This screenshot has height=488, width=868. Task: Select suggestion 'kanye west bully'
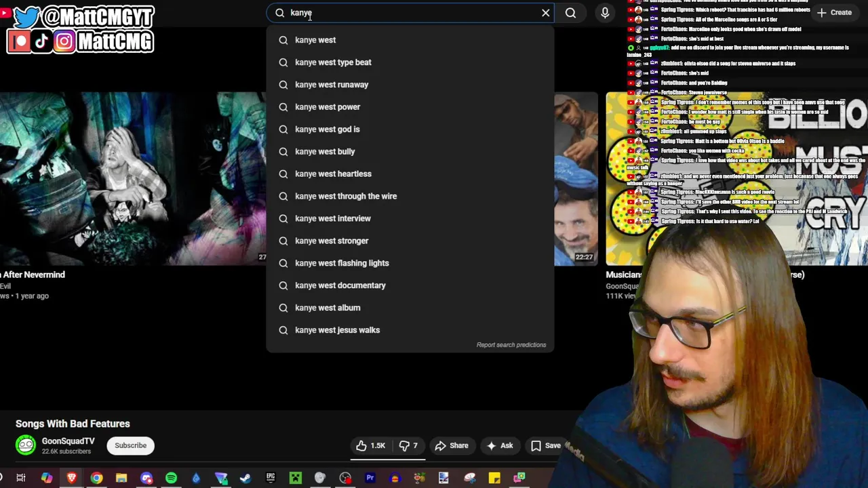click(x=410, y=152)
